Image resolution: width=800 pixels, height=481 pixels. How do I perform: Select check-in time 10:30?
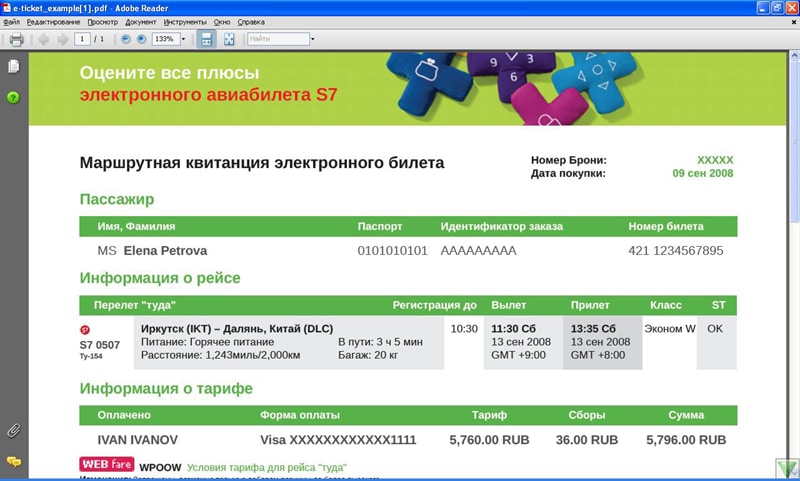464,328
